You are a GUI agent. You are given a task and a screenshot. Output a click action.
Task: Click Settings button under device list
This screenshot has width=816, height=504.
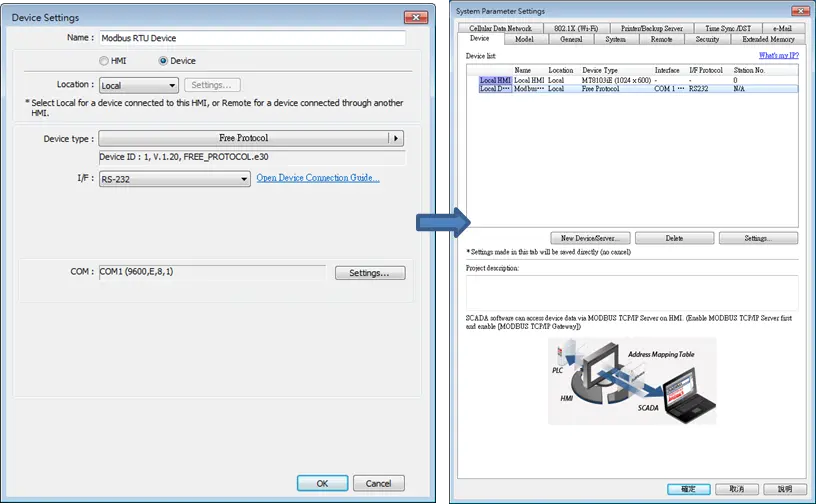pos(758,238)
